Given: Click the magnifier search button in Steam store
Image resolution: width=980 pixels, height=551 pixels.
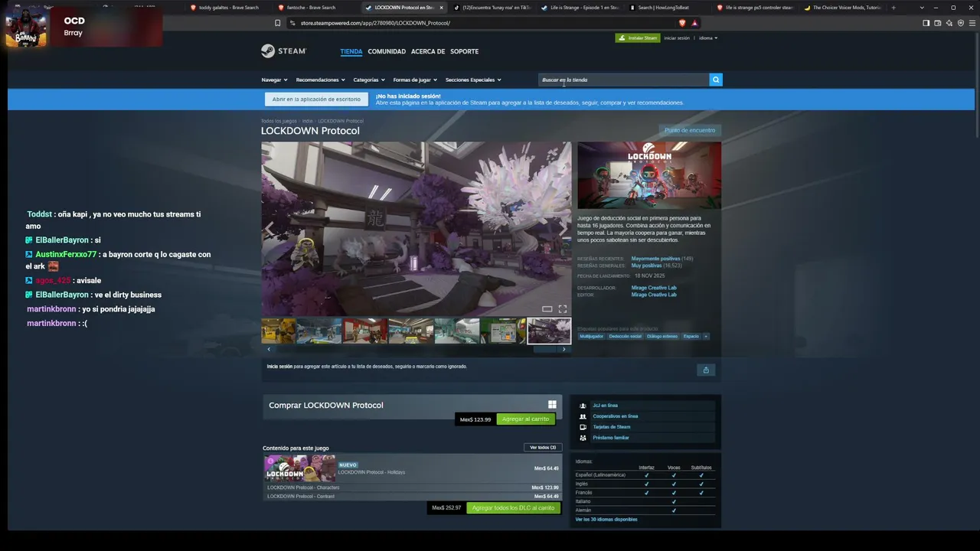Looking at the screenshot, I should point(716,80).
